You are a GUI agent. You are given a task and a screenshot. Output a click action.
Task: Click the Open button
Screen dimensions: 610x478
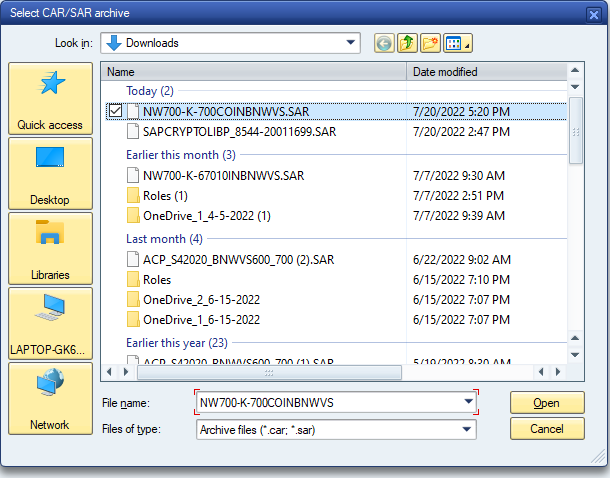tap(547, 402)
